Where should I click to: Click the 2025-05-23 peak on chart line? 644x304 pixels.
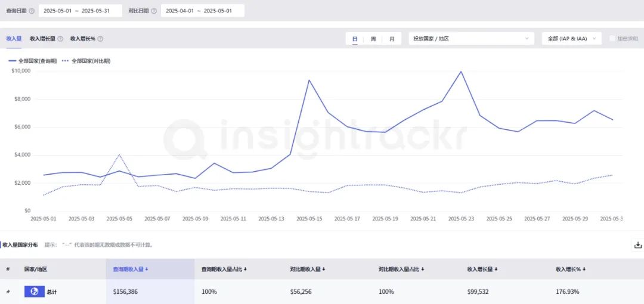click(461, 72)
